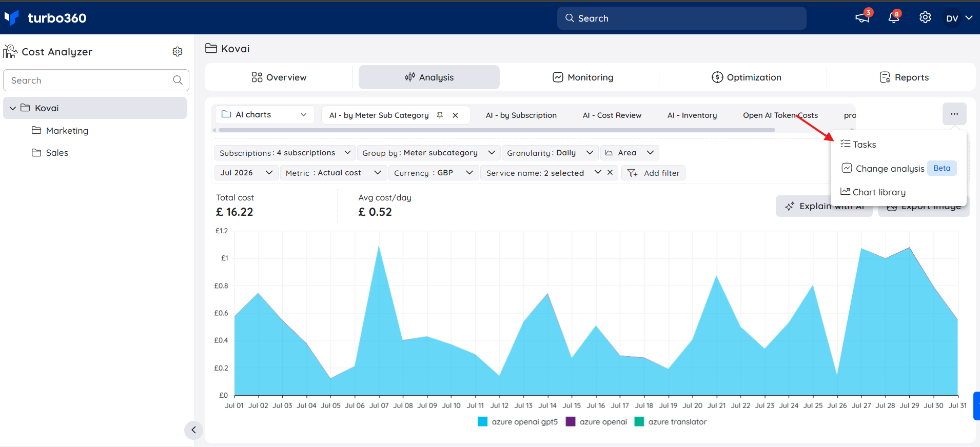Click the three-dot more options button
Screen dimensions: 980x447
(954, 114)
